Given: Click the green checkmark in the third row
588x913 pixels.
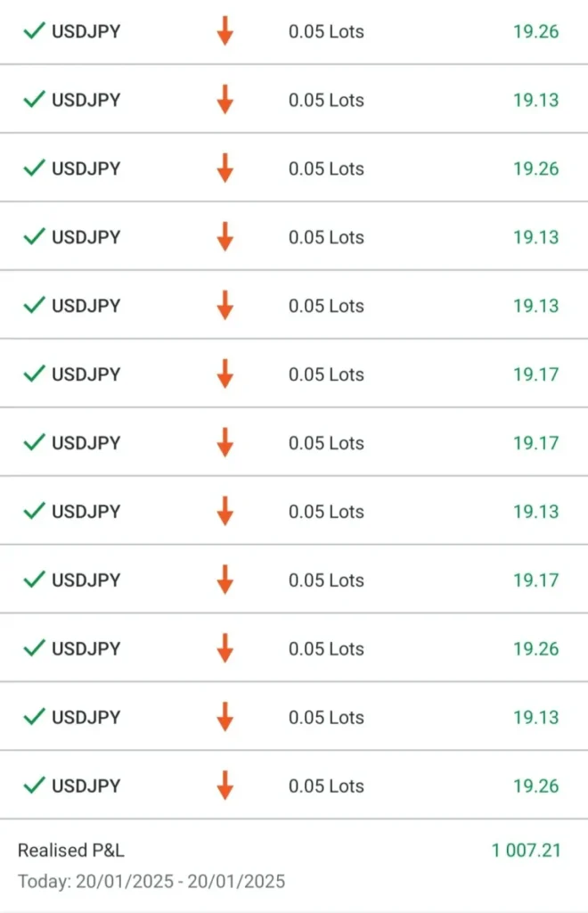Looking at the screenshot, I should coord(34,169).
